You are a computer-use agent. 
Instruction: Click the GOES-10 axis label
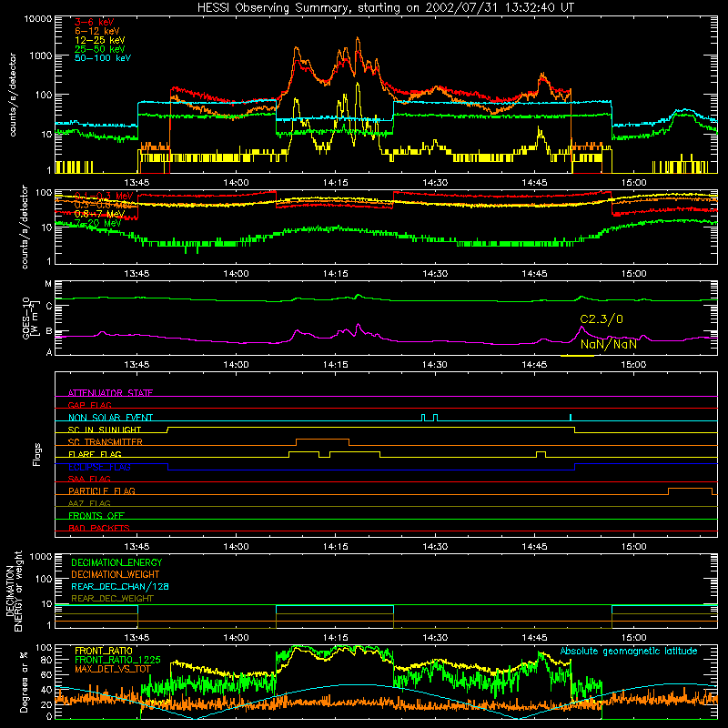pos(26,318)
